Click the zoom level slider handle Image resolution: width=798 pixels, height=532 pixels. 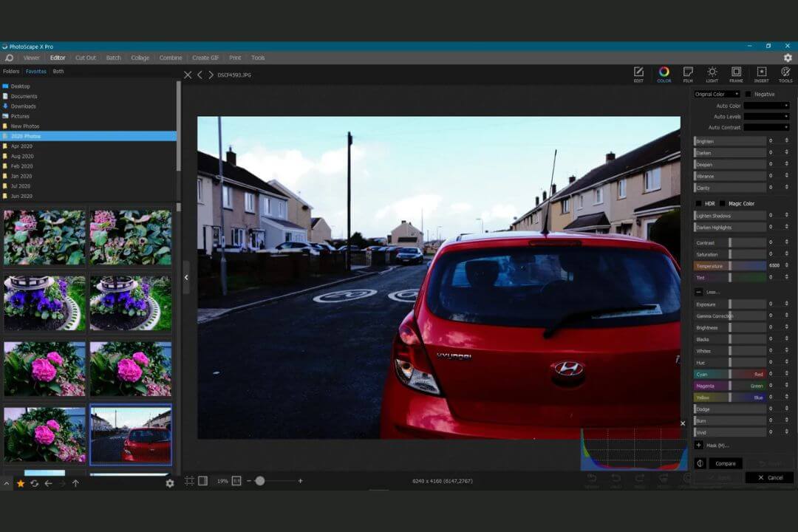tap(259, 480)
